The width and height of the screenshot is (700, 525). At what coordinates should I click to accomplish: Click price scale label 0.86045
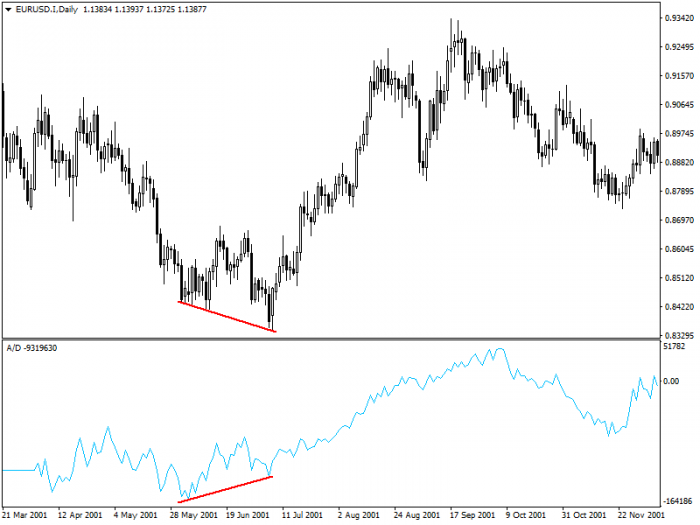click(679, 249)
